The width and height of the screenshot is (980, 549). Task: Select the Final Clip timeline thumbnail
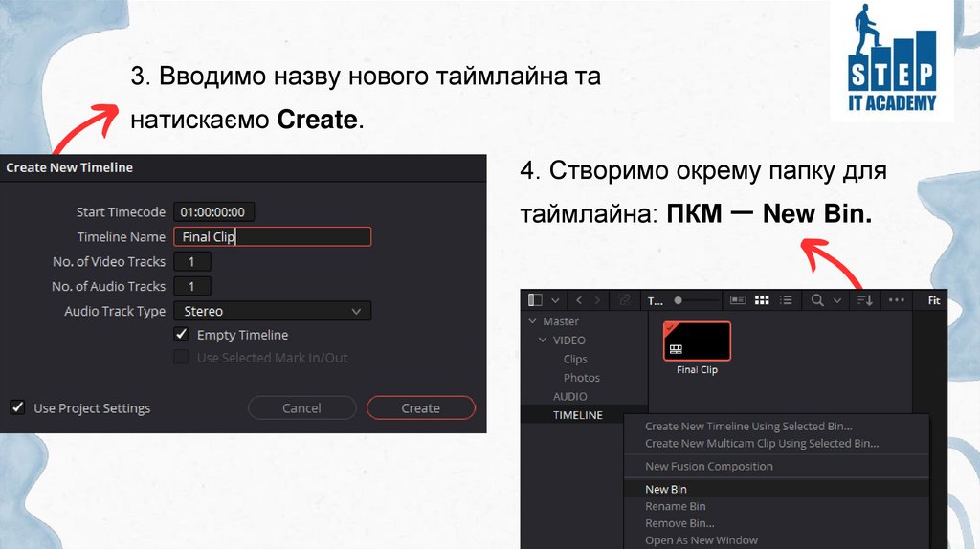pyautogui.click(x=697, y=341)
